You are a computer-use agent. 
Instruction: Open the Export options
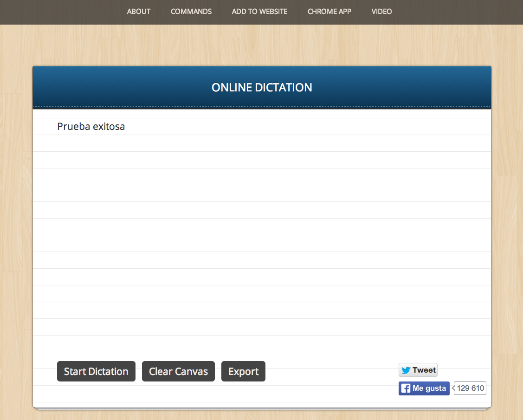[244, 371]
